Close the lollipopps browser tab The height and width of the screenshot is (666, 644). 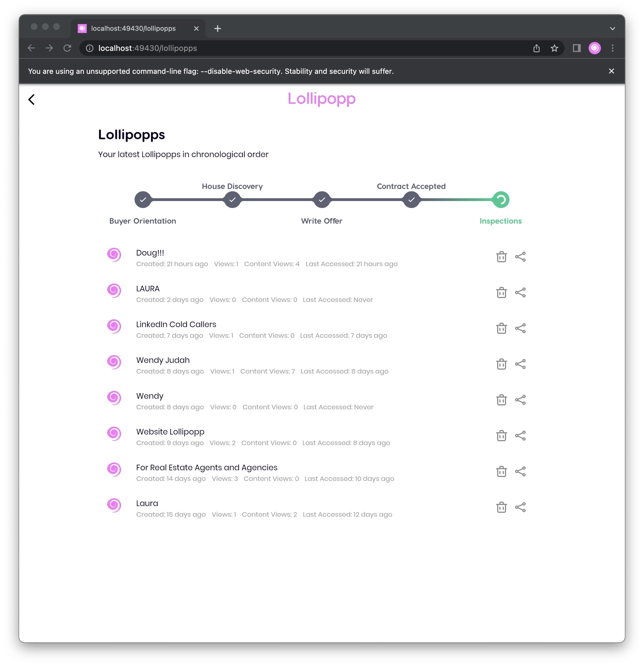click(196, 29)
